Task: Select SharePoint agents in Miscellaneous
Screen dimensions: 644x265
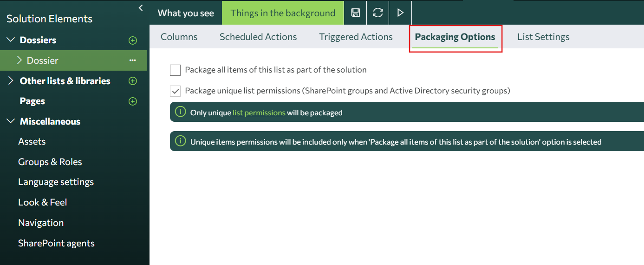Action: [56, 243]
